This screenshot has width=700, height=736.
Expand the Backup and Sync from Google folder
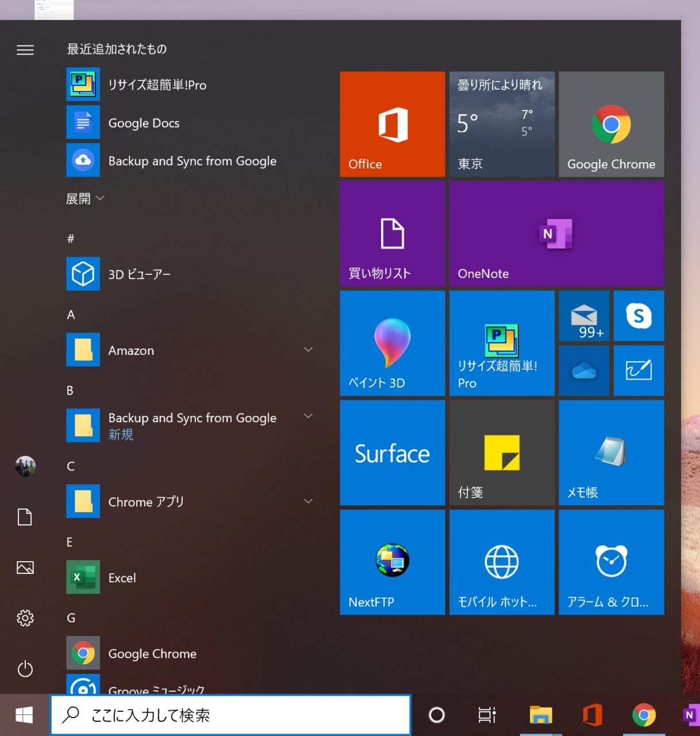308,416
